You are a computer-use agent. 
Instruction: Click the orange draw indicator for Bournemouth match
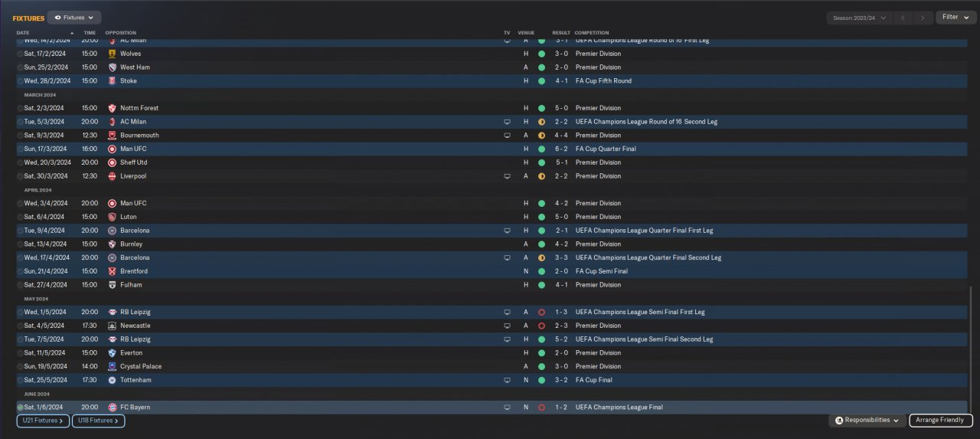[541, 136]
